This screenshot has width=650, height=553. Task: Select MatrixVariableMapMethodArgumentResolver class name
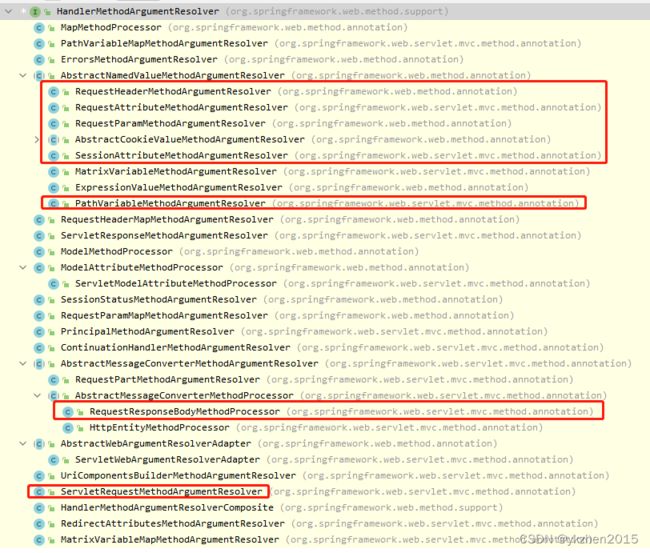click(x=170, y=540)
